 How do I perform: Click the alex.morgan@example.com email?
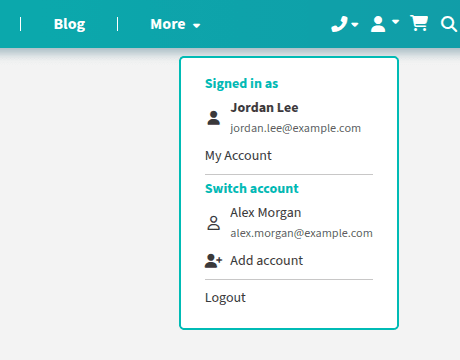pyautogui.click(x=301, y=233)
